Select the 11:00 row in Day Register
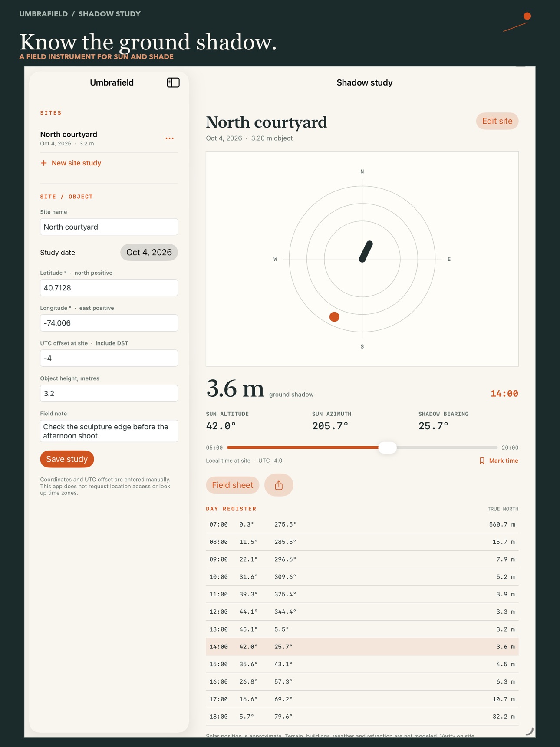The height and width of the screenshot is (747, 560). click(x=362, y=595)
